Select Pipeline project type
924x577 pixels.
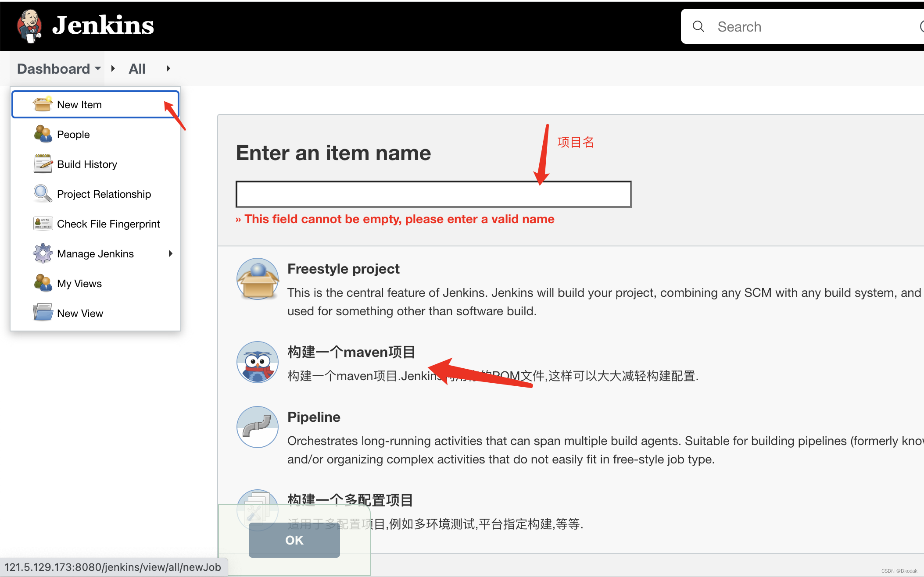click(x=314, y=416)
